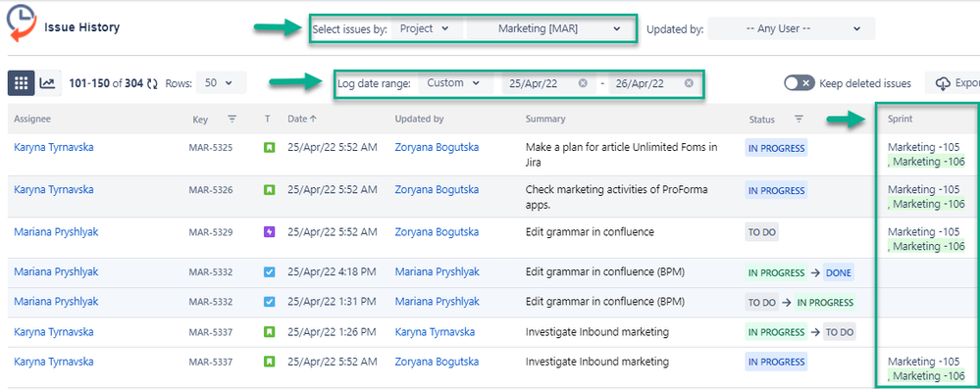
Task: Click epic type icon for MAR-5329
Action: (x=269, y=232)
